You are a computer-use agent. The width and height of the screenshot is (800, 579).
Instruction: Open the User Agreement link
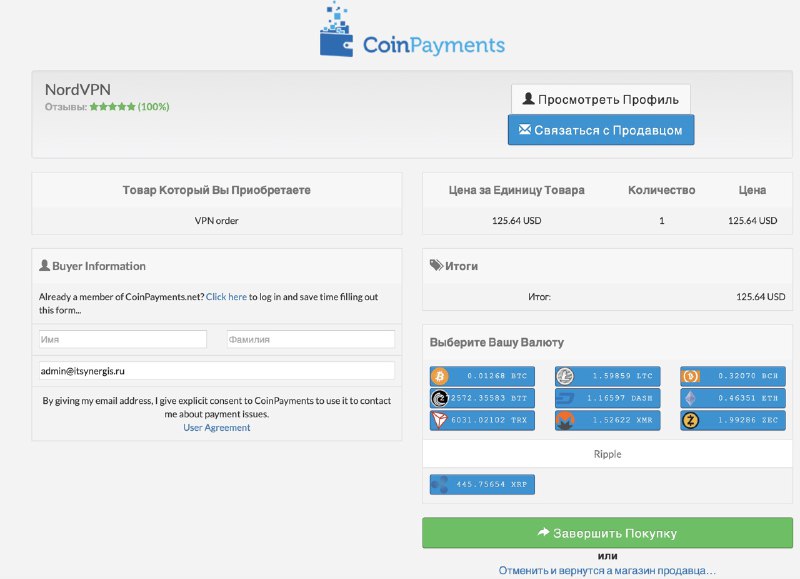pos(217,427)
